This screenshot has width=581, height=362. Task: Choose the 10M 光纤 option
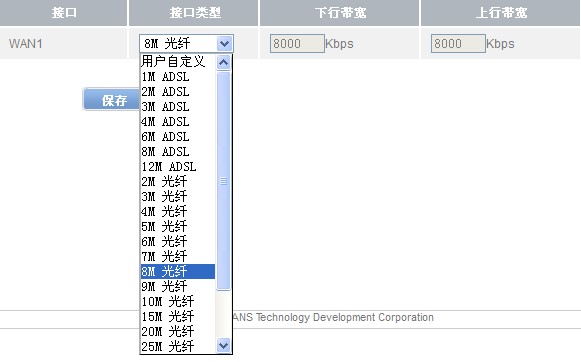pyautogui.click(x=177, y=301)
